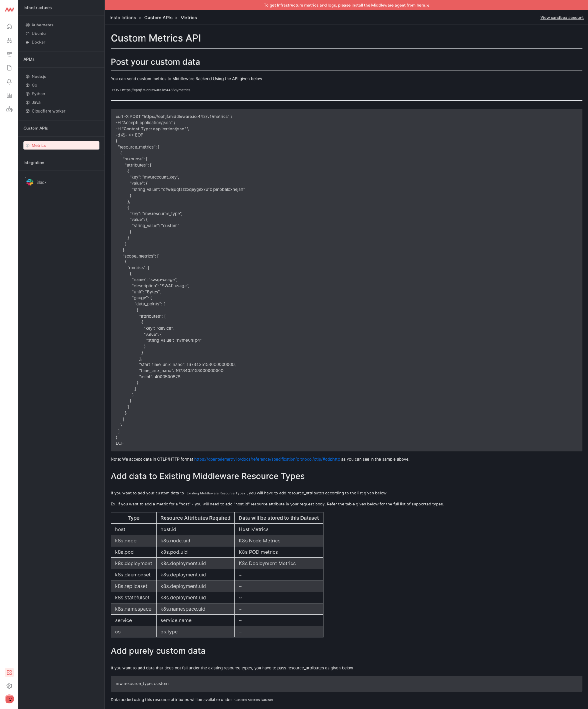
Task: Open the bar chart dashboards icon
Action: [9, 96]
